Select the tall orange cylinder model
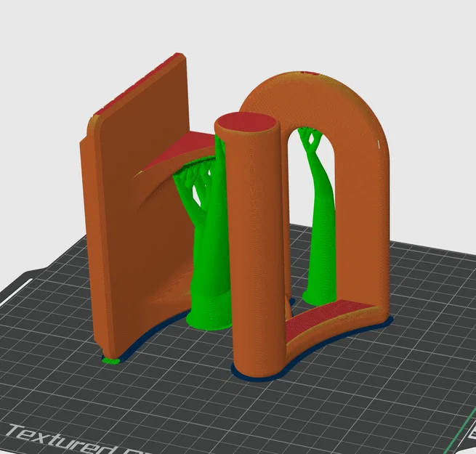Image resolution: width=476 pixels, height=454 pixels. 257,249
